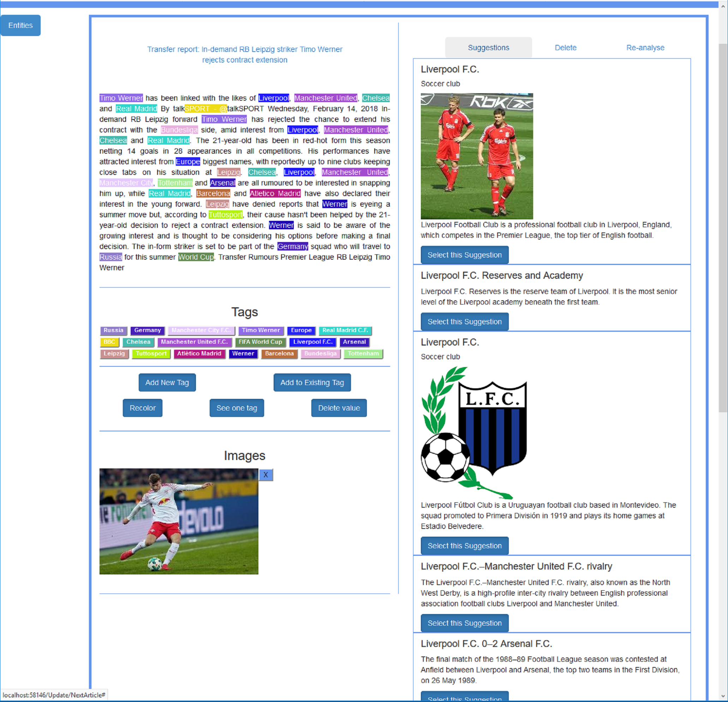This screenshot has height=702, width=728.
Task: Click the Add New Tag button
Action: pyautogui.click(x=167, y=382)
